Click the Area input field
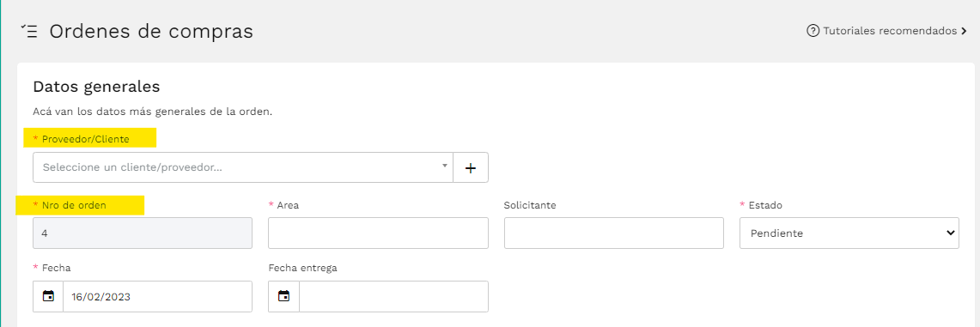Image resolution: width=980 pixels, height=327 pixels. click(x=378, y=233)
